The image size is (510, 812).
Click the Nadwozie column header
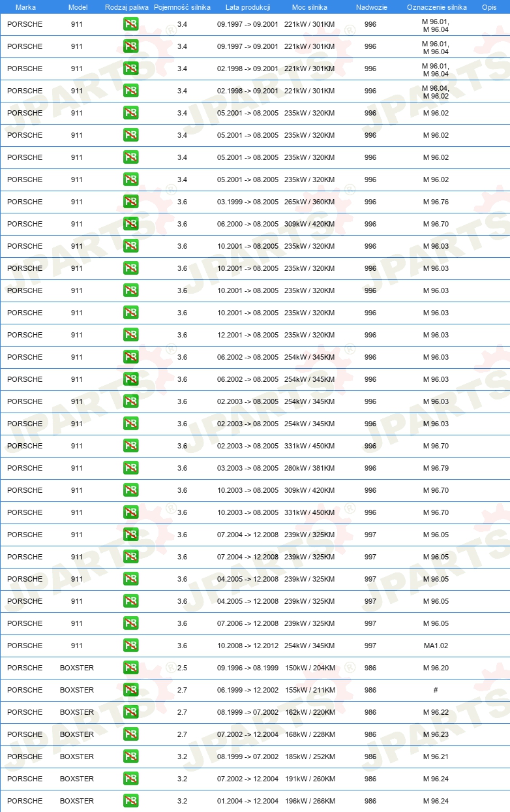(x=371, y=7)
